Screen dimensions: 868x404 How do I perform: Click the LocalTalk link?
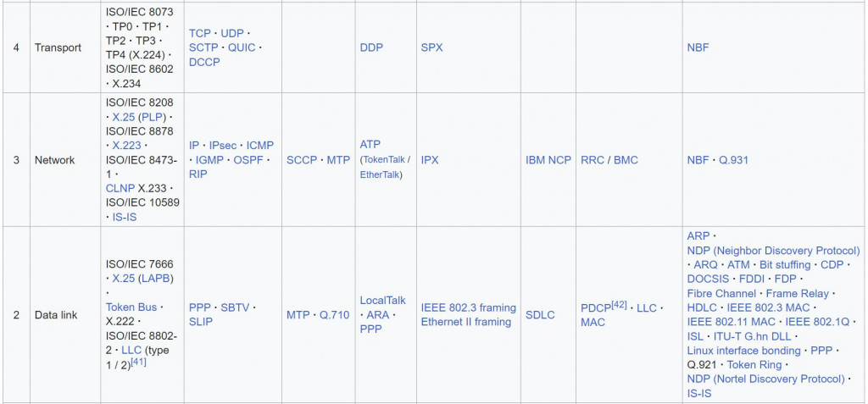(x=382, y=301)
